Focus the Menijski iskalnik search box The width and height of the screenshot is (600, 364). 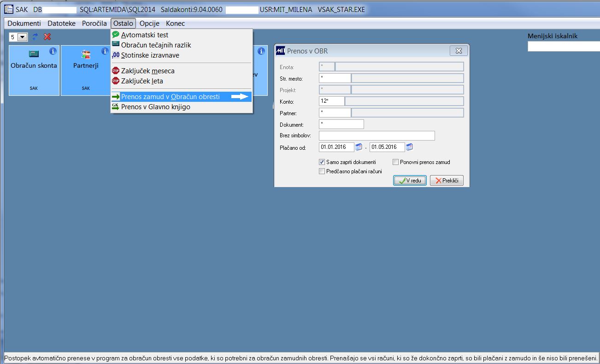click(x=564, y=46)
